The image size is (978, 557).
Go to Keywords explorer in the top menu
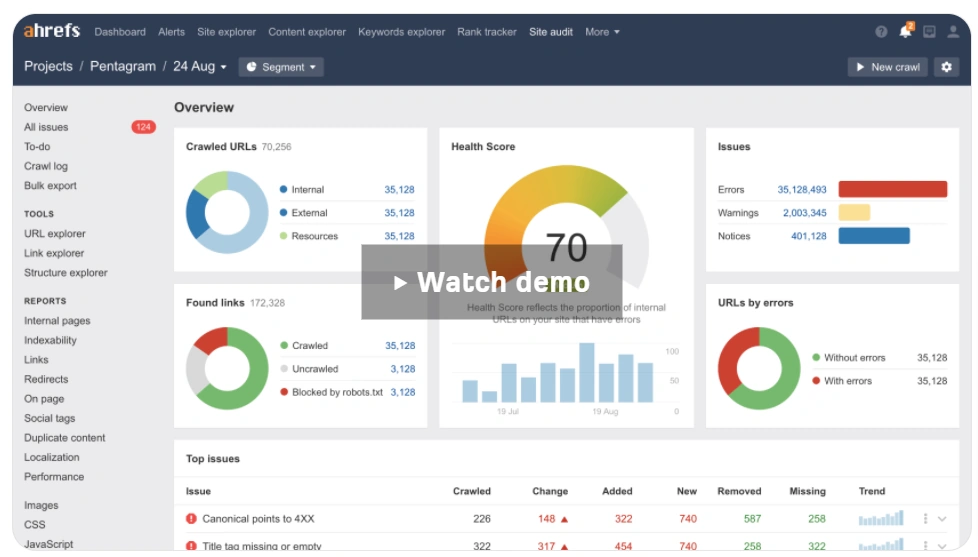401,32
